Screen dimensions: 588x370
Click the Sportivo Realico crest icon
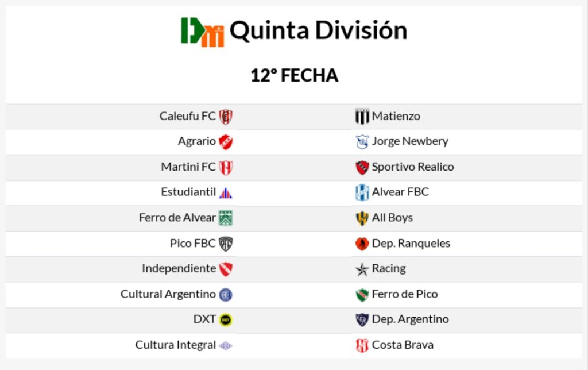coord(362,167)
